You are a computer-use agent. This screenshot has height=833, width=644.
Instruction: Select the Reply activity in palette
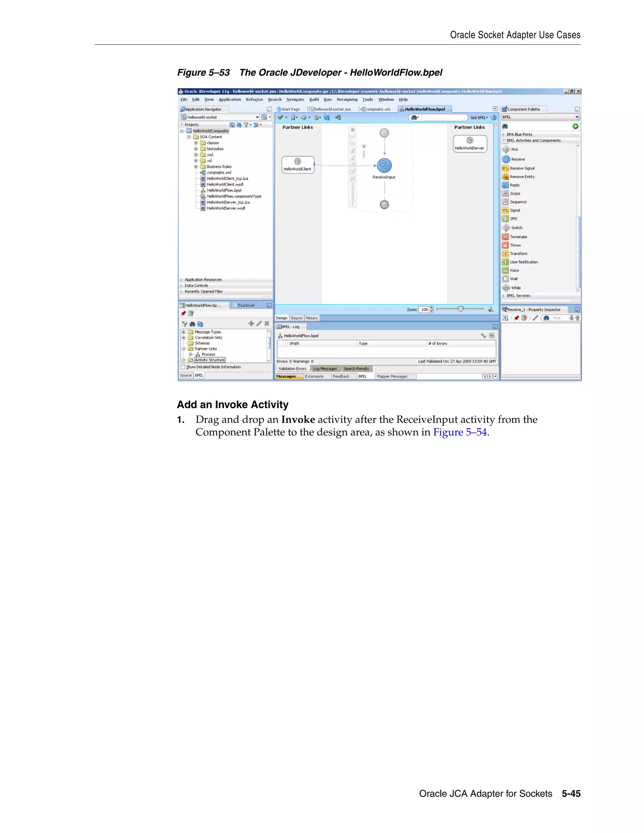tap(506, 185)
